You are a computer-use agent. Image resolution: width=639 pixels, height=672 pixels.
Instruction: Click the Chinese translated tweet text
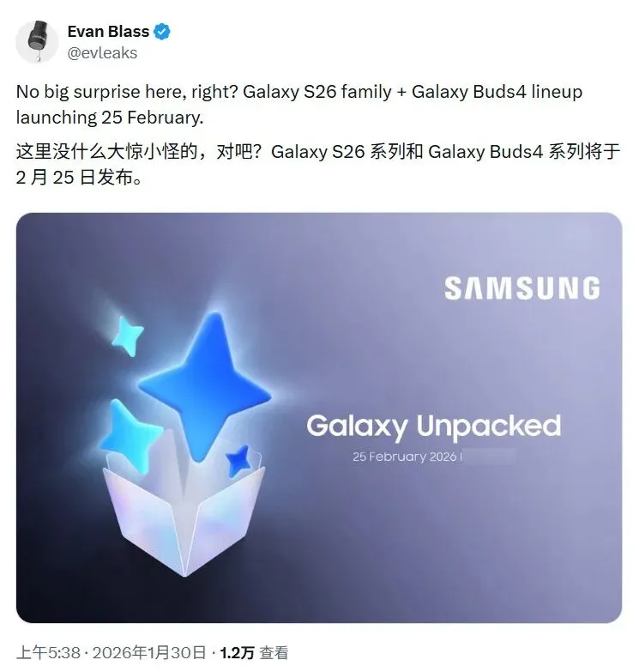318,164
